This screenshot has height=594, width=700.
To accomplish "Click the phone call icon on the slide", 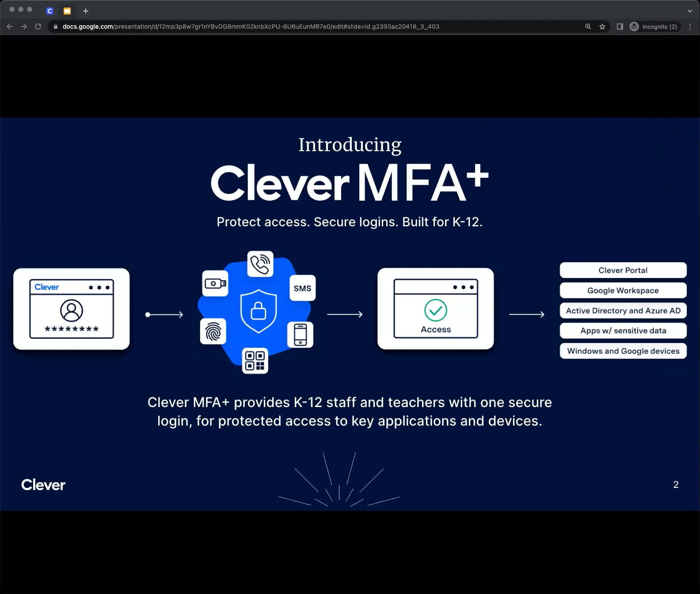I will pyautogui.click(x=260, y=264).
